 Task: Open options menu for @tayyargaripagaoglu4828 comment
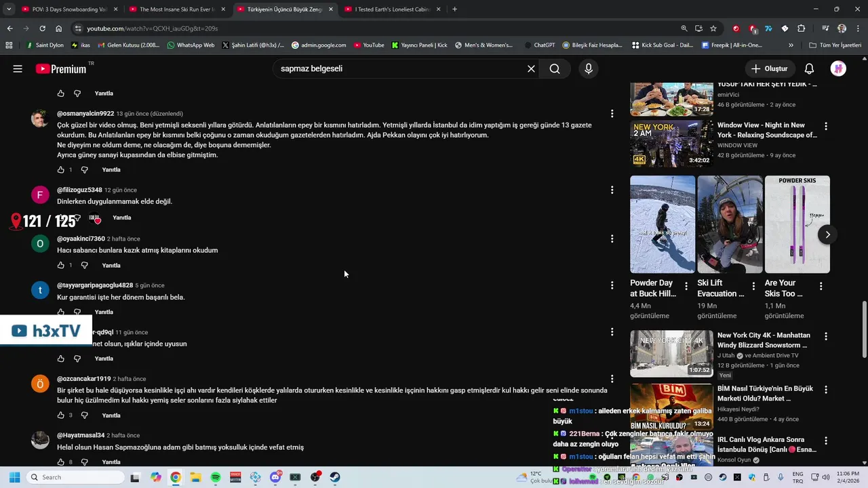pyautogui.click(x=612, y=285)
